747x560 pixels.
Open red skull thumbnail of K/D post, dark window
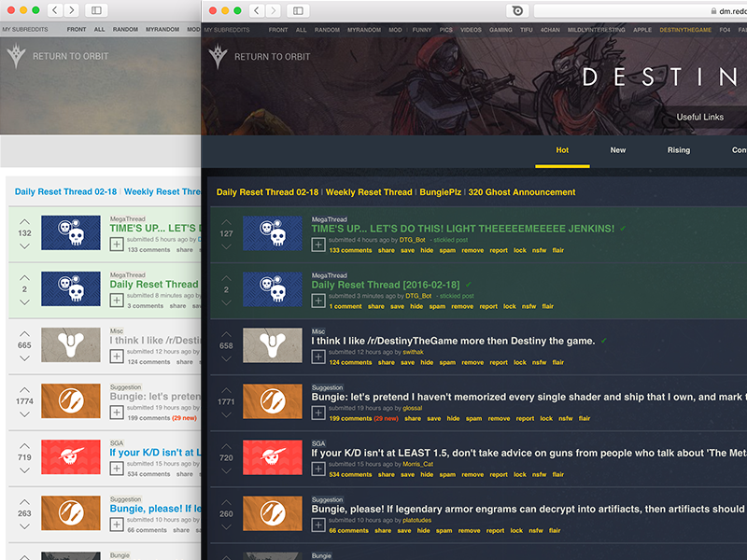(273, 457)
